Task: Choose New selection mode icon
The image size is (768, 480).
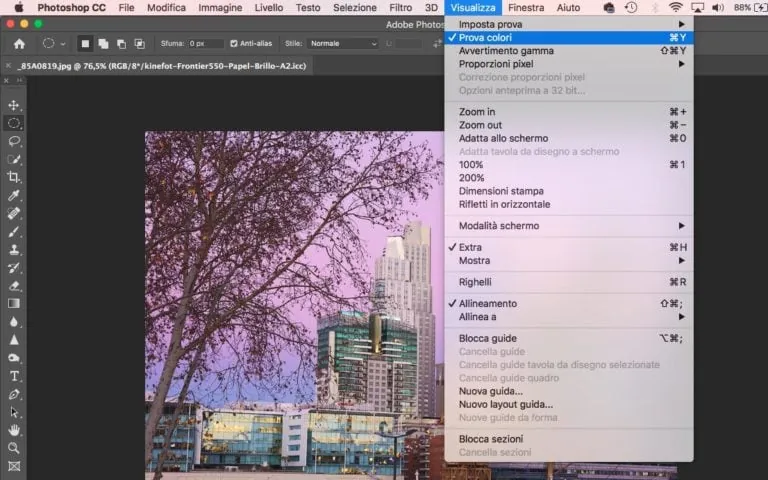Action: point(85,44)
